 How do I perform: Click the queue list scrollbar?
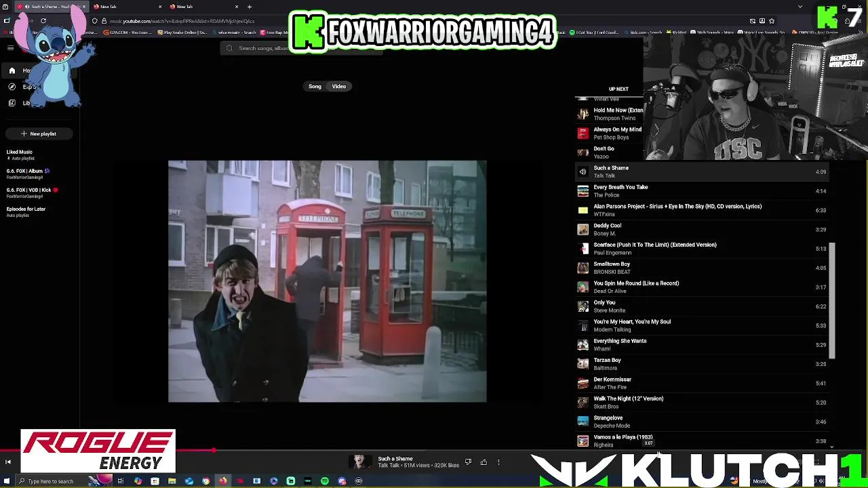click(833, 302)
